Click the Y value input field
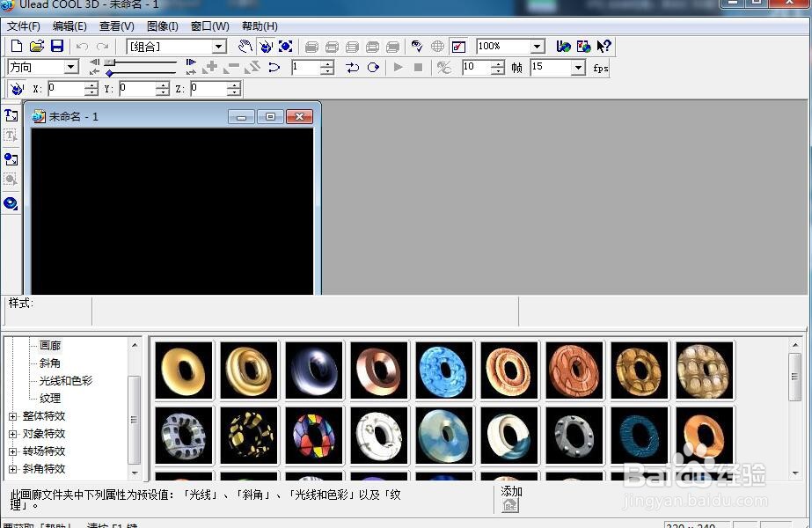The width and height of the screenshot is (812, 528). (x=137, y=89)
